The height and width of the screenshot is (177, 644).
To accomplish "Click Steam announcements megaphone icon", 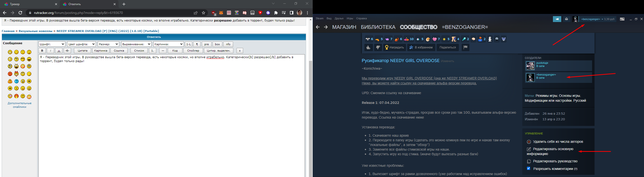I will point(557,19).
